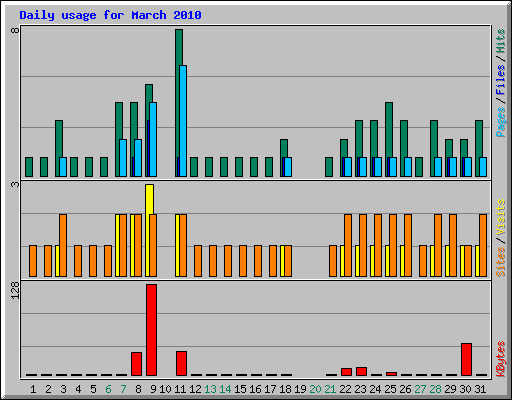This screenshot has height=400, width=512.
Task: Click the orange Sites bar for day 3
Action: [x=63, y=245]
